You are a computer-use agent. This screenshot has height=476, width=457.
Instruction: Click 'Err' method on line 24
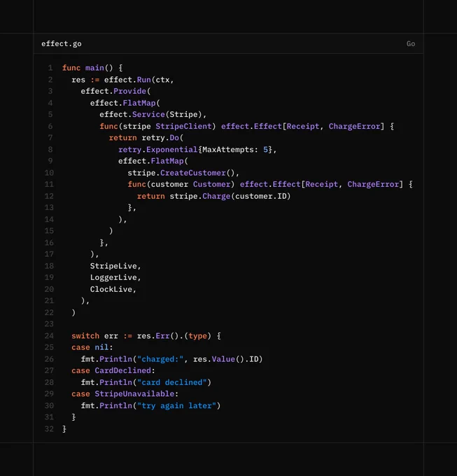(162, 336)
